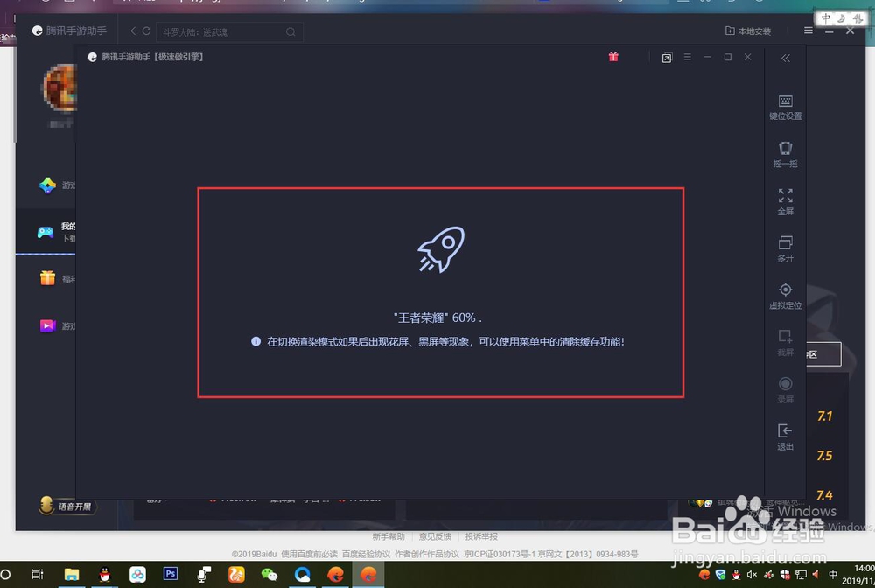Click the info icon before the cache tip

(255, 341)
